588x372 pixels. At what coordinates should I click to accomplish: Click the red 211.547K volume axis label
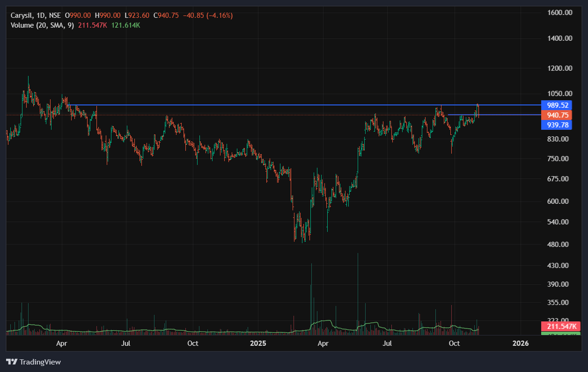point(560,326)
